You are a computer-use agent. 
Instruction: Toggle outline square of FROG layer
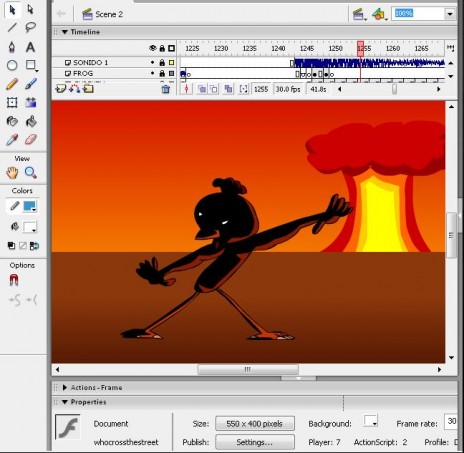pos(171,73)
